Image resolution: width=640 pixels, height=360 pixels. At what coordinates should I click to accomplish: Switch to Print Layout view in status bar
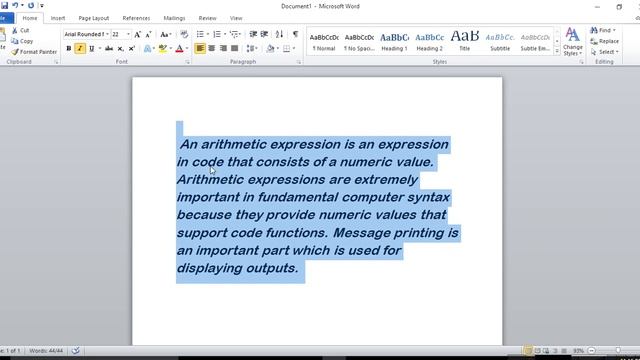click(528, 351)
